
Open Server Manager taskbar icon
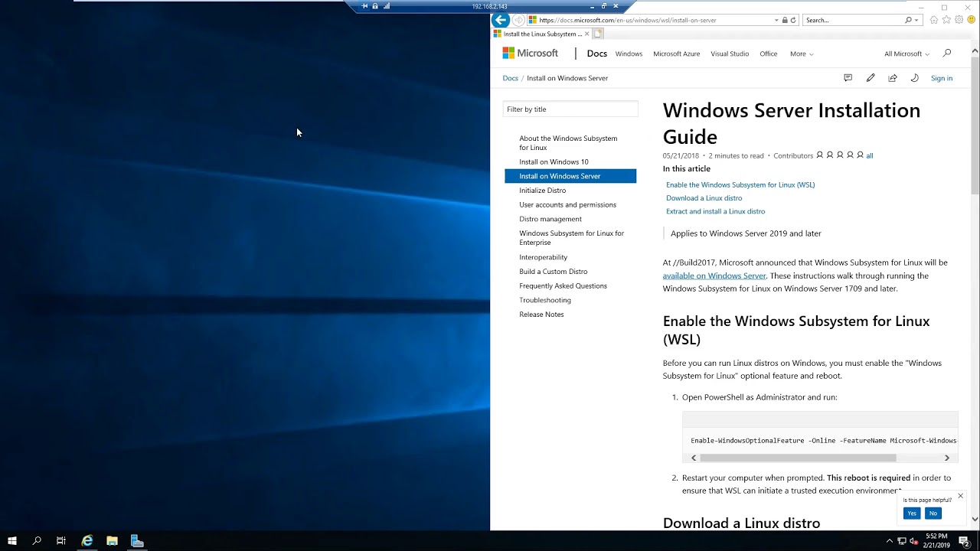[x=137, y=541]
